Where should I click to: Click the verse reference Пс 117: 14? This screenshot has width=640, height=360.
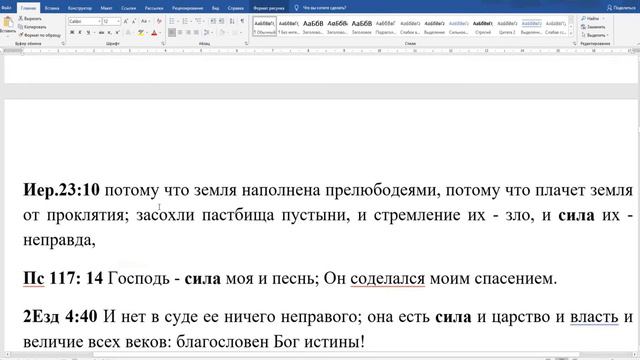pyautogui.click(x=63, y=278)
